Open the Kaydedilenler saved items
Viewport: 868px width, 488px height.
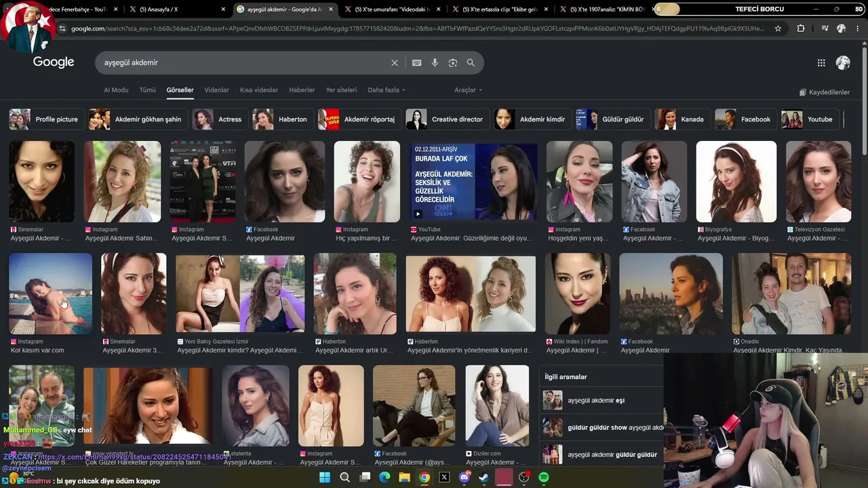pos(824,92)
